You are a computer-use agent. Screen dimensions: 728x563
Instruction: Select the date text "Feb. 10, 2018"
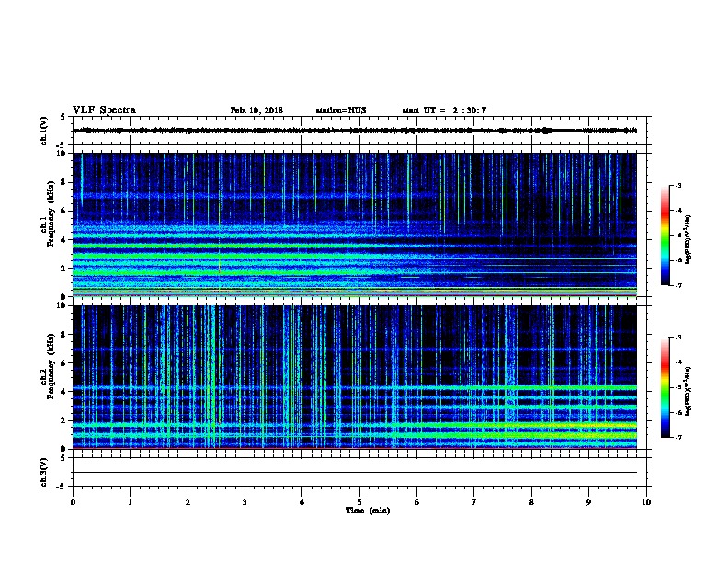pos(256,110)
